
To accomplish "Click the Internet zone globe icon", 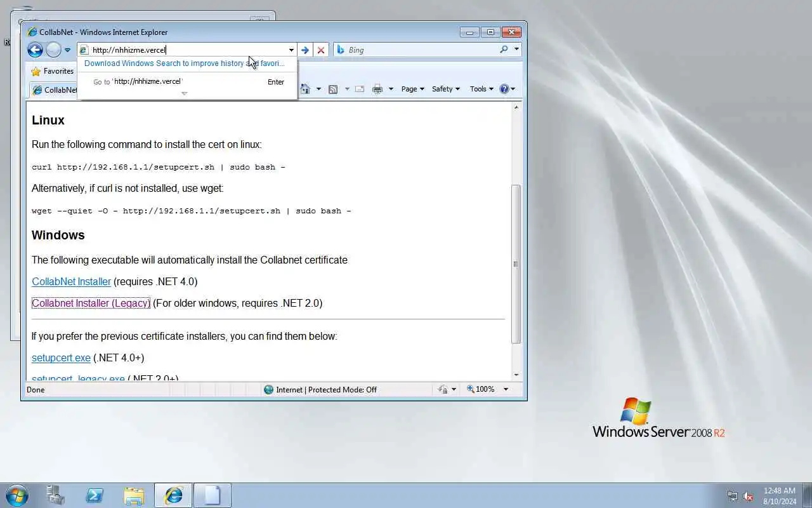I will [x=268, y=389].
